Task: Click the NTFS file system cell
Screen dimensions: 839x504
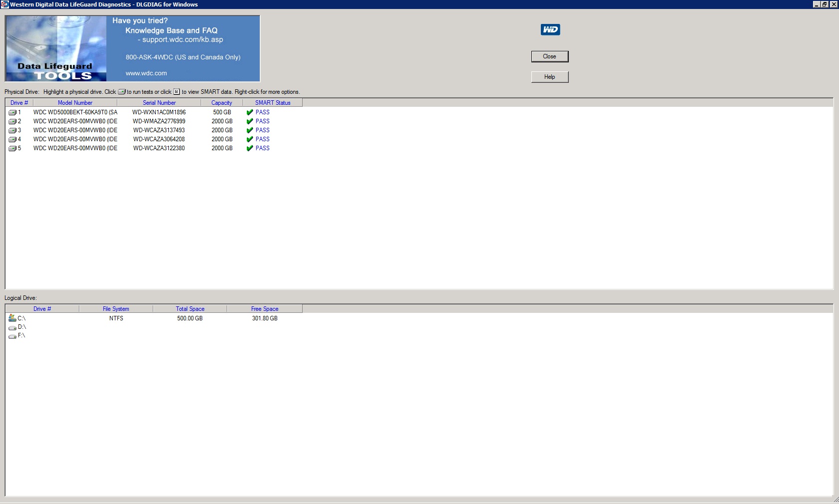Action: (x=116, y=318)
